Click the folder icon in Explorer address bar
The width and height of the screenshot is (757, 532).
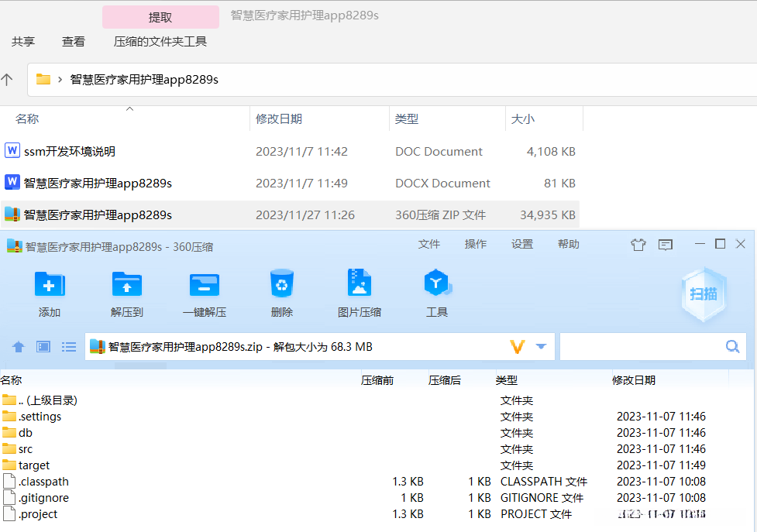[x=43, y=79]
